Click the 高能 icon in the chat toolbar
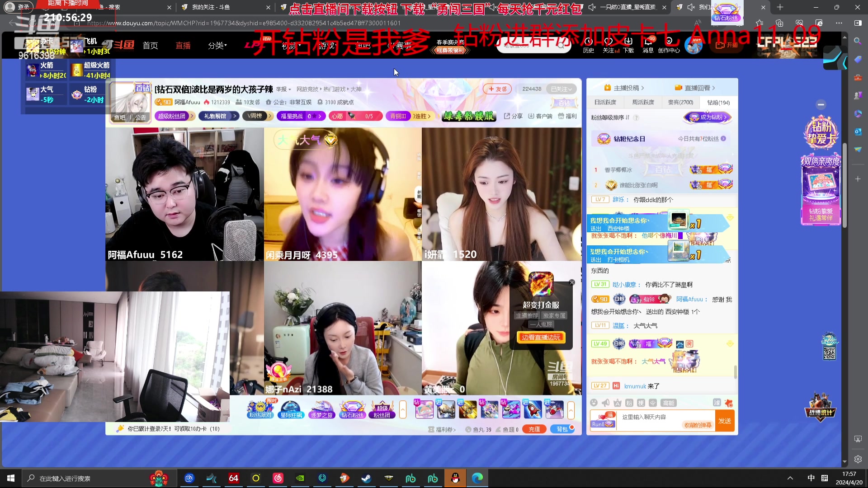Viewport: 868px width, 488px height. pos(669,403)
